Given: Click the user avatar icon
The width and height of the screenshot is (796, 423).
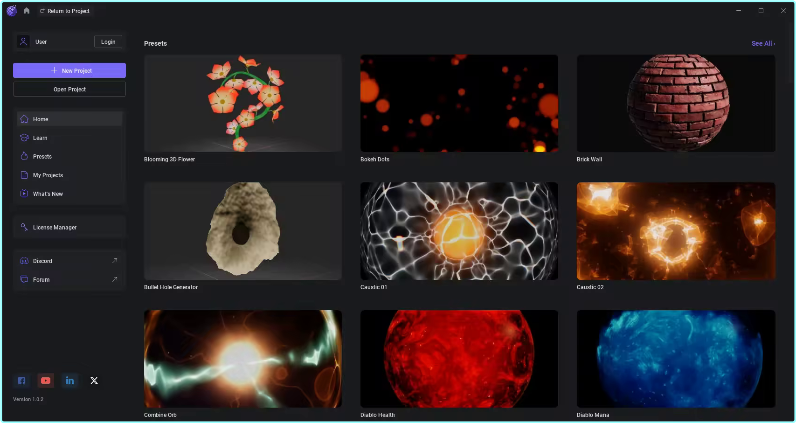Looking at the screenshot, I should (23, 42).
